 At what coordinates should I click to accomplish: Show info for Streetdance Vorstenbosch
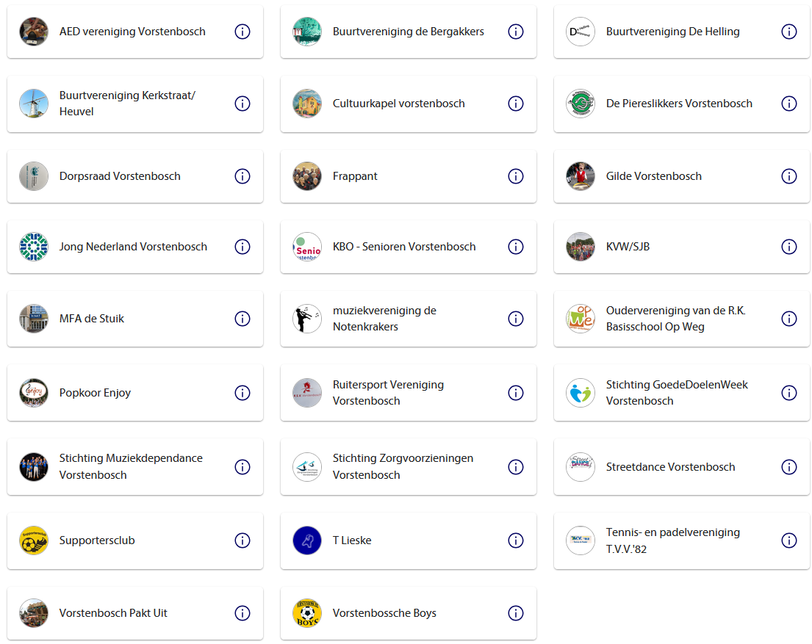pos(788,467)
